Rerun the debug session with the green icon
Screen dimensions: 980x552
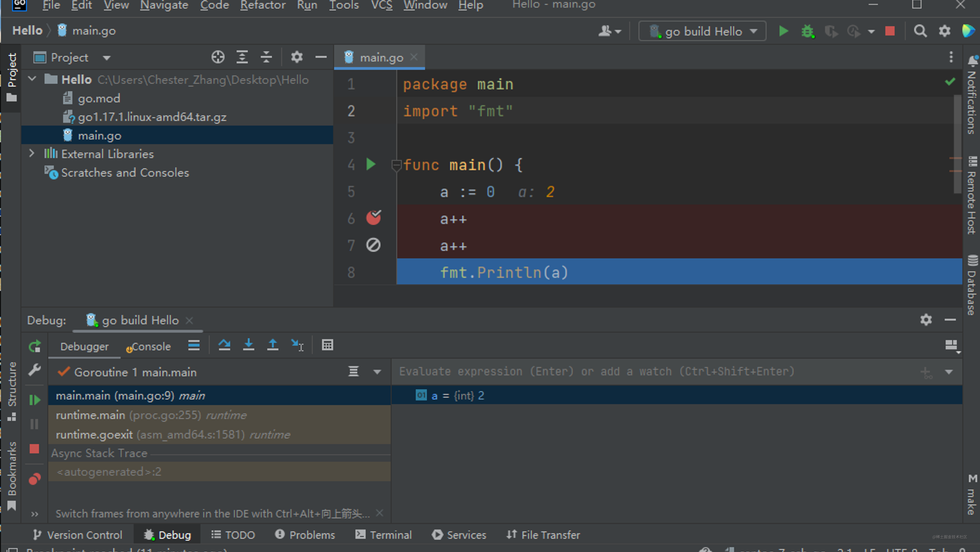pyautogui.click(x=34, y=346)
